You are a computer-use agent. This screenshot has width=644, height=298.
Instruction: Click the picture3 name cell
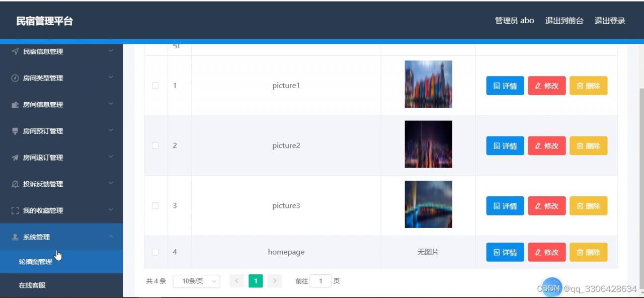286,206
